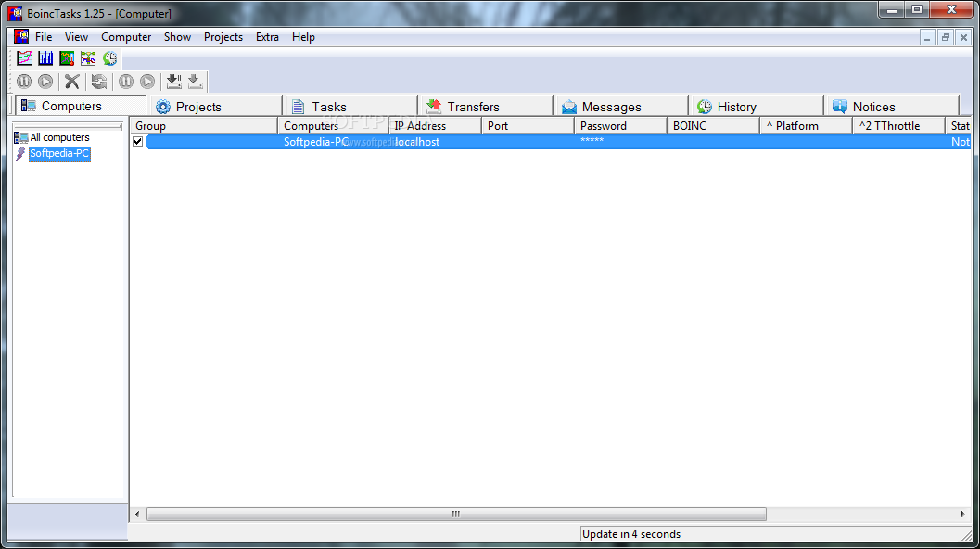Open the blue bar chart statistics icon

tap(45, 58)
